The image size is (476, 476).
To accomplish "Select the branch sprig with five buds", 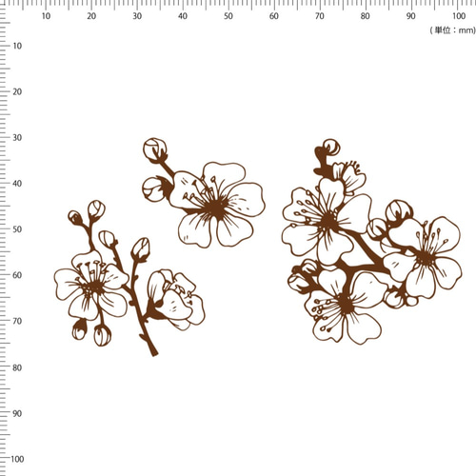I will pyautogui.click(x=129, y=278).
